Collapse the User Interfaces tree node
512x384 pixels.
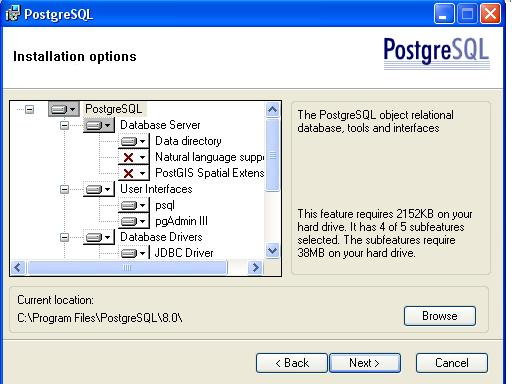point(64,189)
